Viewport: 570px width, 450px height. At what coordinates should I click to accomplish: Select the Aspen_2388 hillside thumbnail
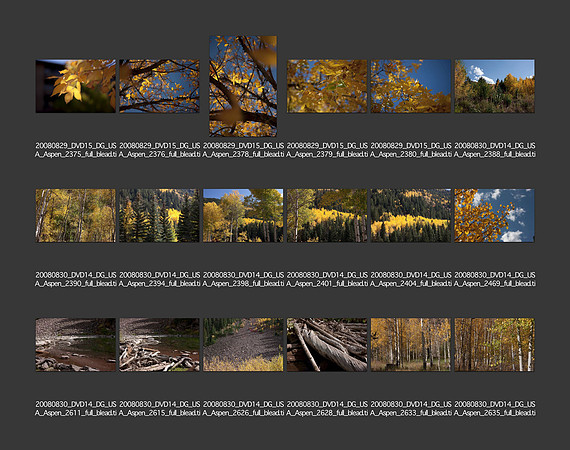click(494, 86)
